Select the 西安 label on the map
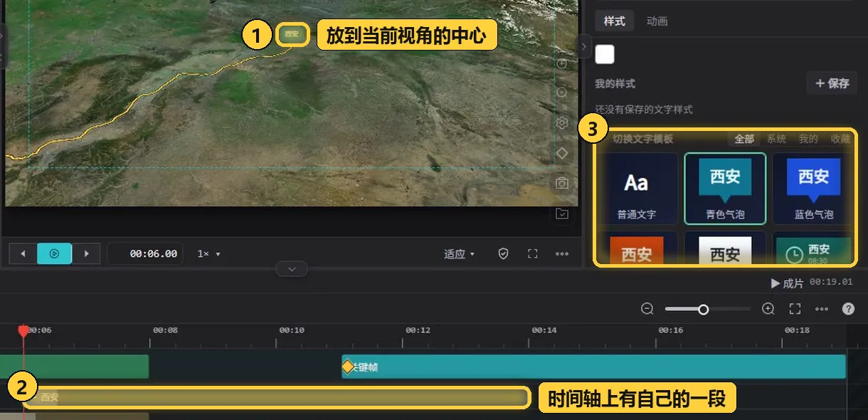The image size is (868, 420). 292,34
